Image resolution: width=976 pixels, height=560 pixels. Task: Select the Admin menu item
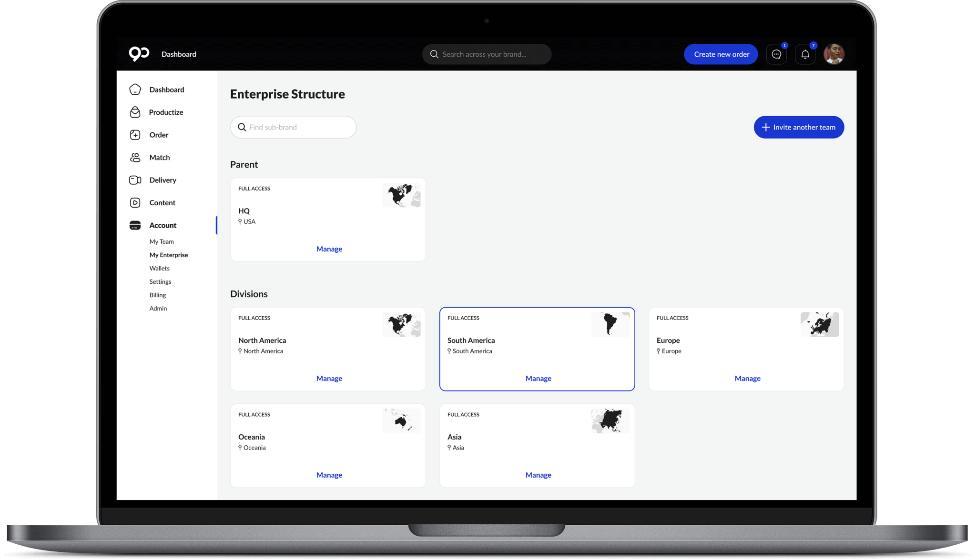pyautogui.click(x=158, y=308)
